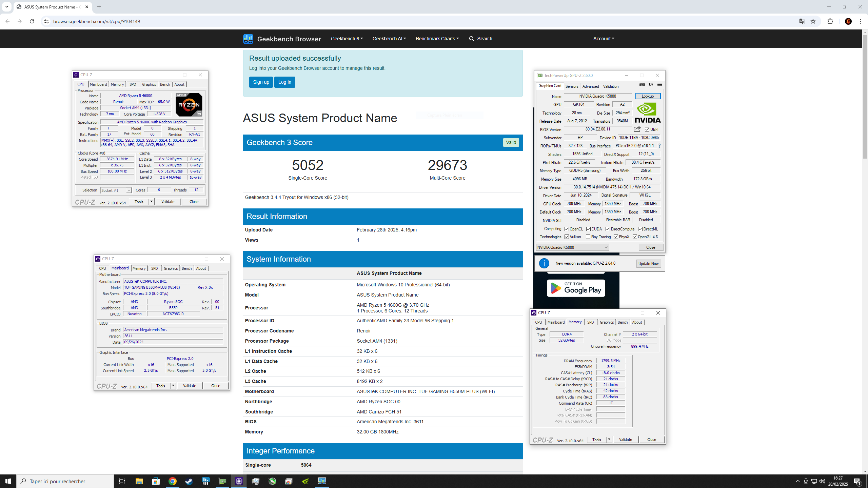This screenshot has width=868, height=488.
Task: Open the Chrome profile avatar
Action: point(848,21)
